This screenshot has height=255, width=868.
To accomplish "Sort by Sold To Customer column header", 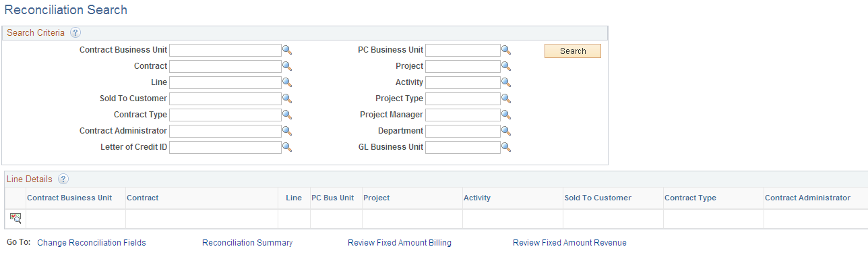I will point(598,198).
